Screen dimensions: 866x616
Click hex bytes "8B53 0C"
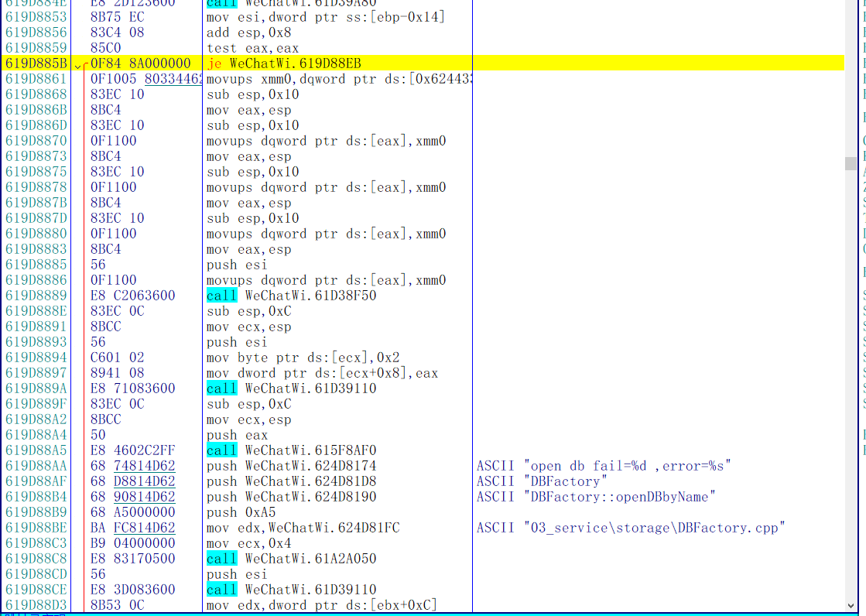[x=117, y=605]
